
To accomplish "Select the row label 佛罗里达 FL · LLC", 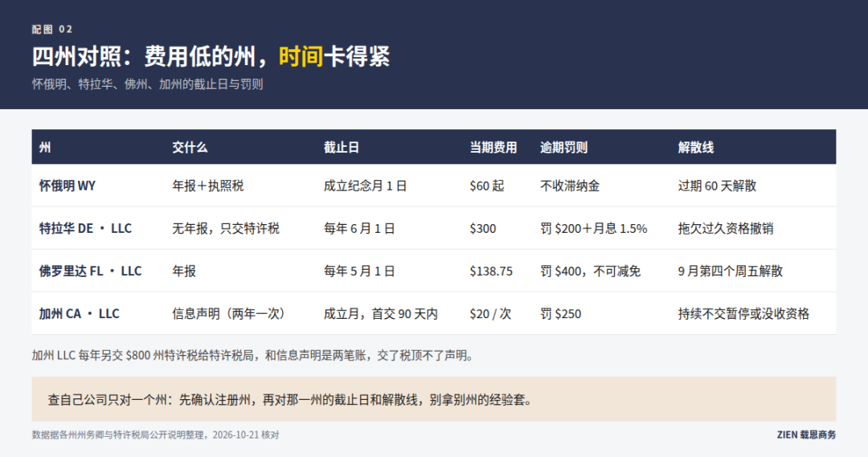I will pyautogui.click(x=90, y=271).
